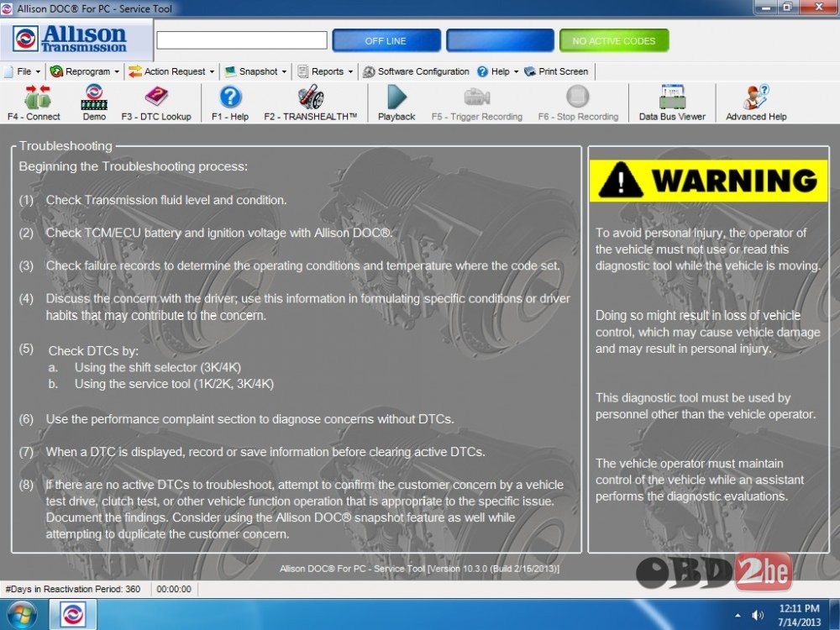
Task: Expand the Snapshot dropdown arrow
Action: pyautogui.click(x=284, y=71)
